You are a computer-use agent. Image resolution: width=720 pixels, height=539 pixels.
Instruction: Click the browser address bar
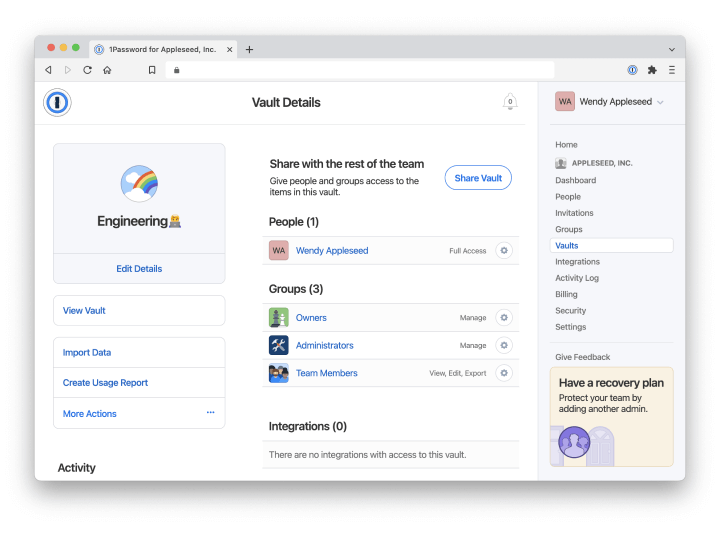pyautogui.click(x=360, y=70)
